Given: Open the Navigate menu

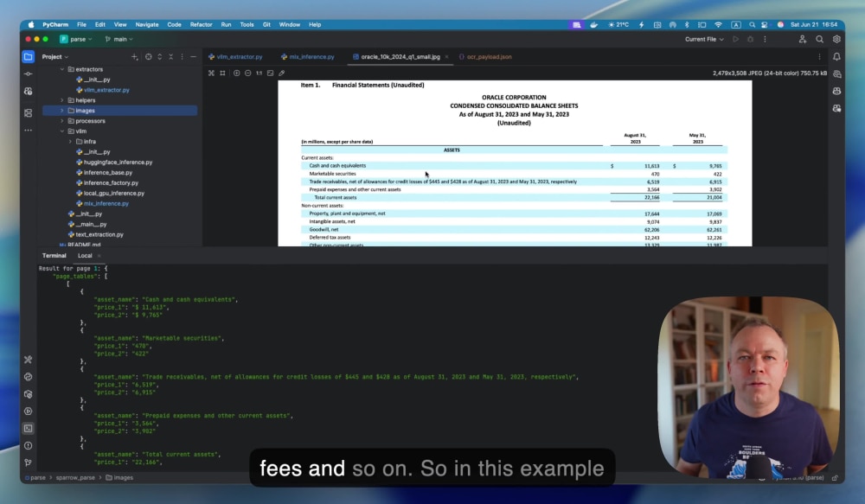Looking at the screenshot, I should 147,25.
